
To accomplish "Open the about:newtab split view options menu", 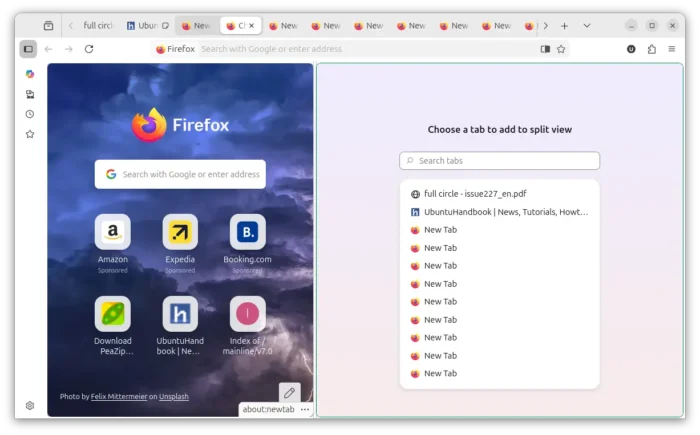I will coord(305,409).
